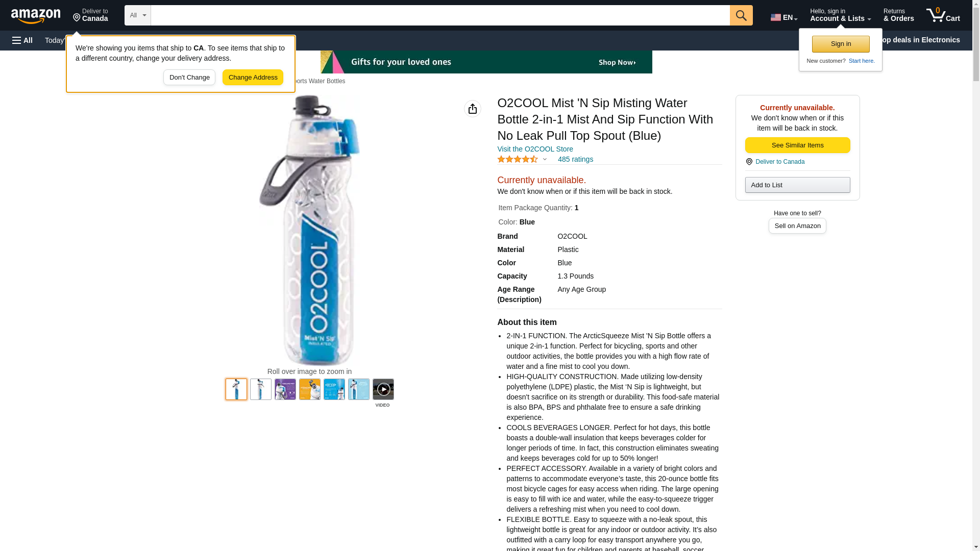Open the EN language dropdown
The height and width of the screenshot is (551, 980).
784,17
